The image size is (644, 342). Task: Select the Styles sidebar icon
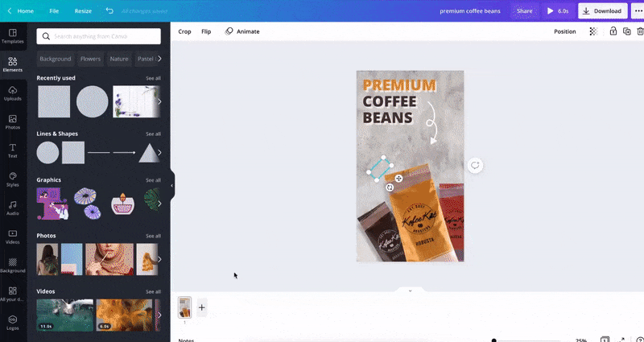click(13, 179)
